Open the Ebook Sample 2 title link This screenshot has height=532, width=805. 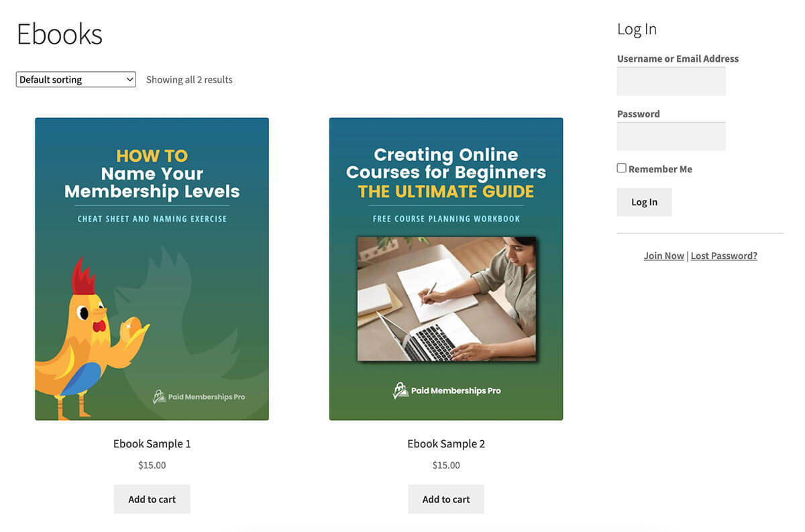click(446, 443)
